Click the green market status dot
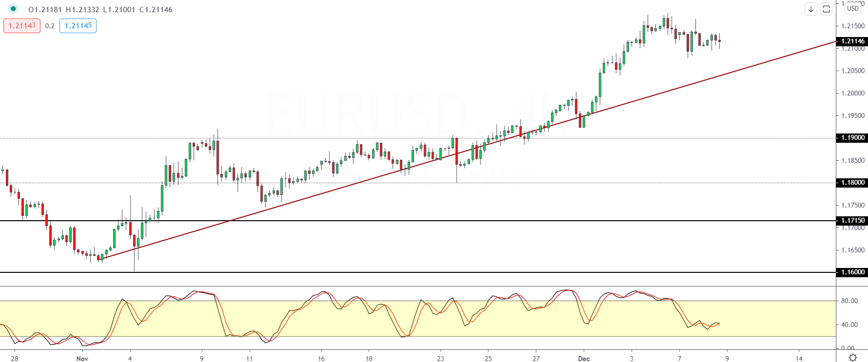Viewport: 868px width, 362px height. 13,9
